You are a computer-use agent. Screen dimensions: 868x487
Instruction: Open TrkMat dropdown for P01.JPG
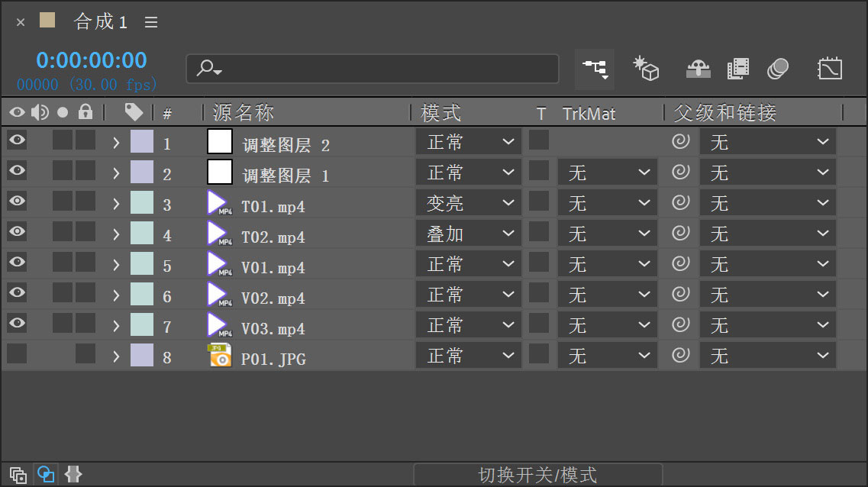pyautogui.click(x=607, y=355)
